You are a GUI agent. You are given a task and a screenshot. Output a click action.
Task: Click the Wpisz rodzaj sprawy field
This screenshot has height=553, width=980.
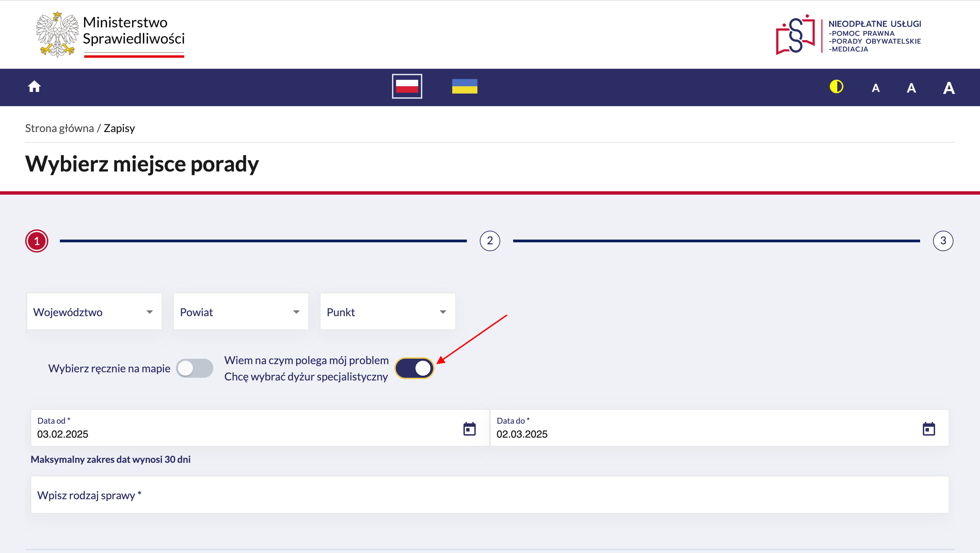coord(490,495)
